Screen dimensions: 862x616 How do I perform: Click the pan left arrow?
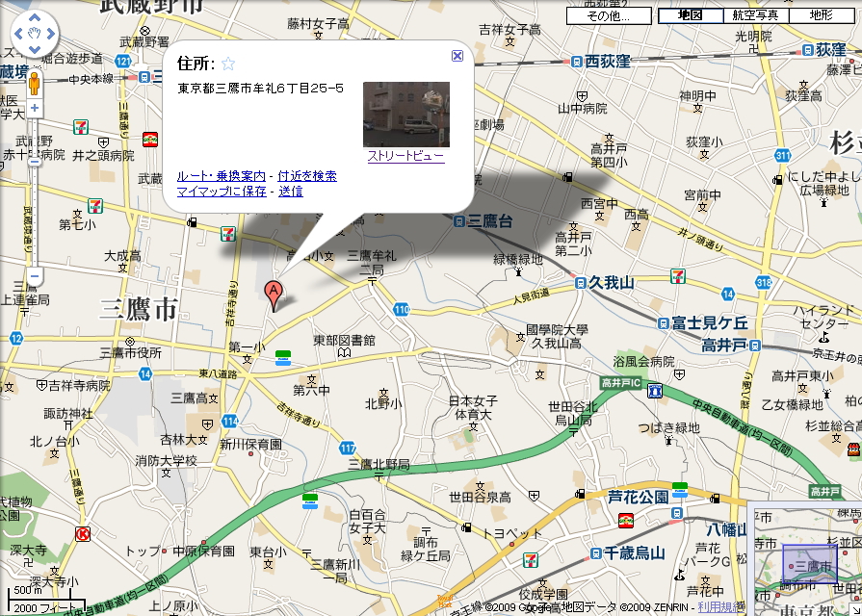coord(19,36)
